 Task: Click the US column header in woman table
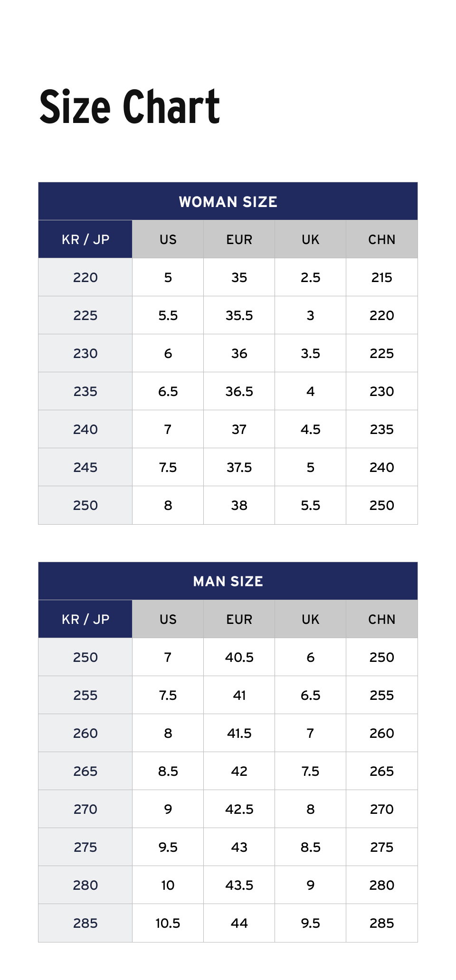tap(168, 239)
